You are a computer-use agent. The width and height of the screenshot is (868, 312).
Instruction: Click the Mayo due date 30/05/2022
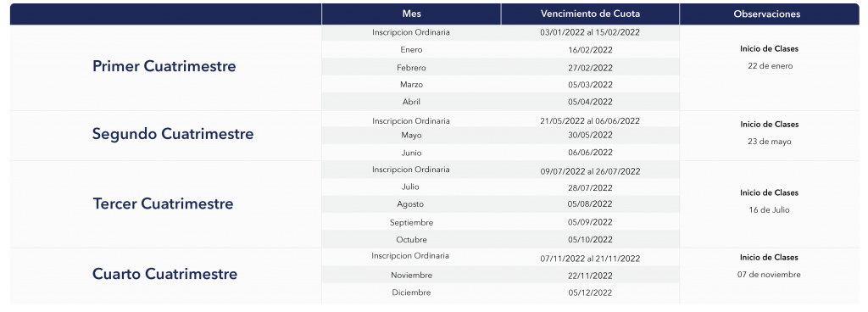(x=590, y=135)
